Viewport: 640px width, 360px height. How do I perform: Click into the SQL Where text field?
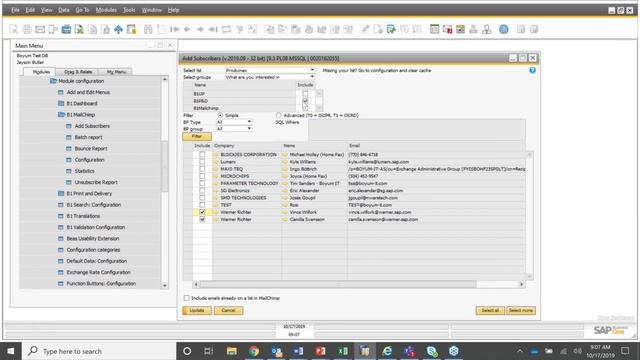417,130
